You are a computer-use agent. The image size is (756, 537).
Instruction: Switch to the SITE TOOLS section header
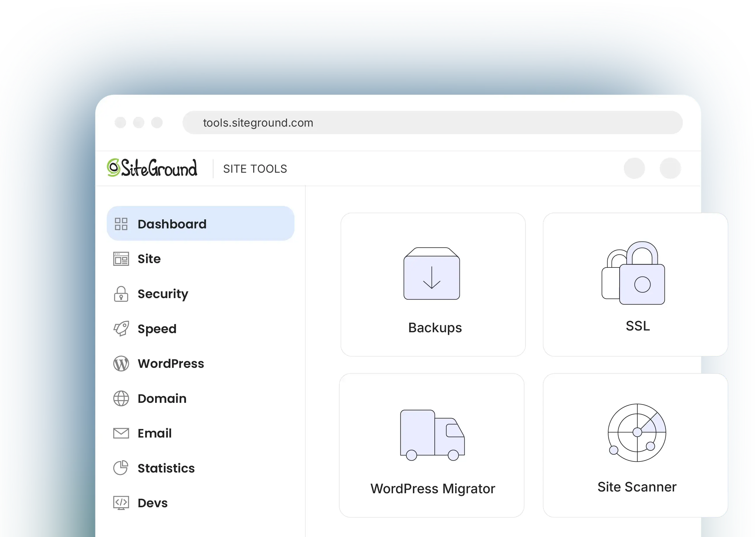click(x=255, y=169)
